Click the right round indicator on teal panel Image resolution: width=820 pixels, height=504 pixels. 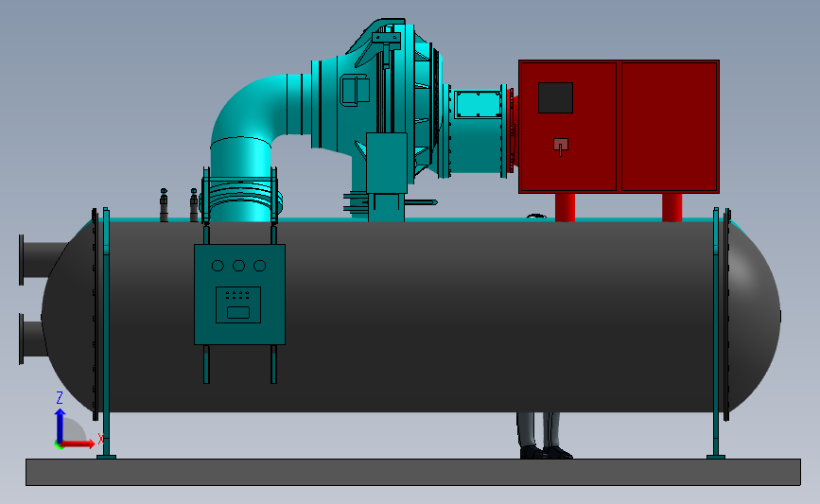[259, 266]
